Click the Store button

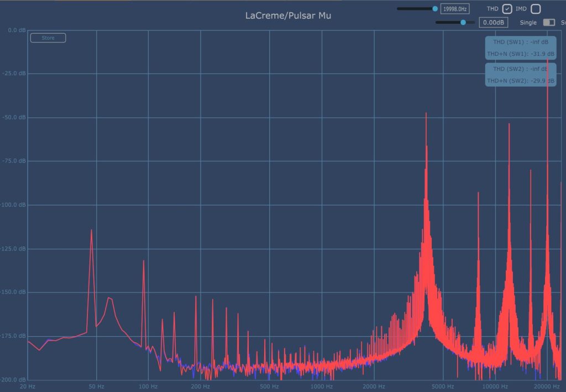click(x=48, y=38)
